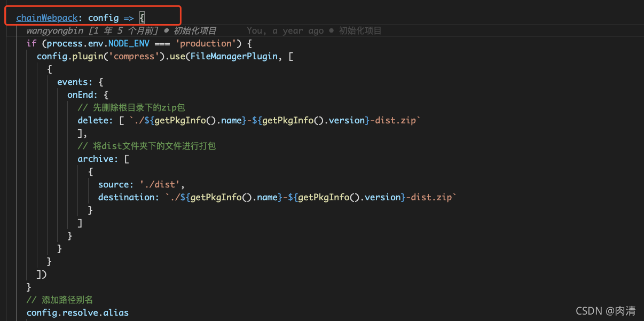Image resolution: width=644 pixels, height=321 pixels.
Task: Click the config.resolve.alias statement
Action: (x=77, y=312)
